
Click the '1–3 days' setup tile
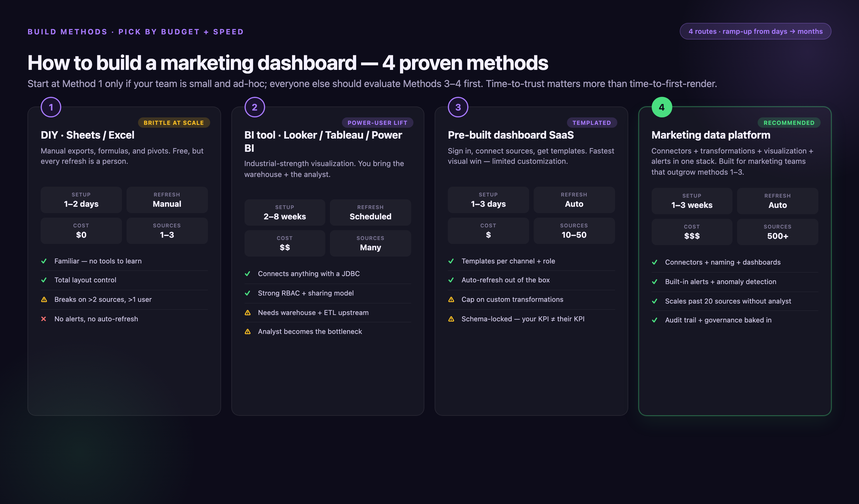tap(488, 200)
